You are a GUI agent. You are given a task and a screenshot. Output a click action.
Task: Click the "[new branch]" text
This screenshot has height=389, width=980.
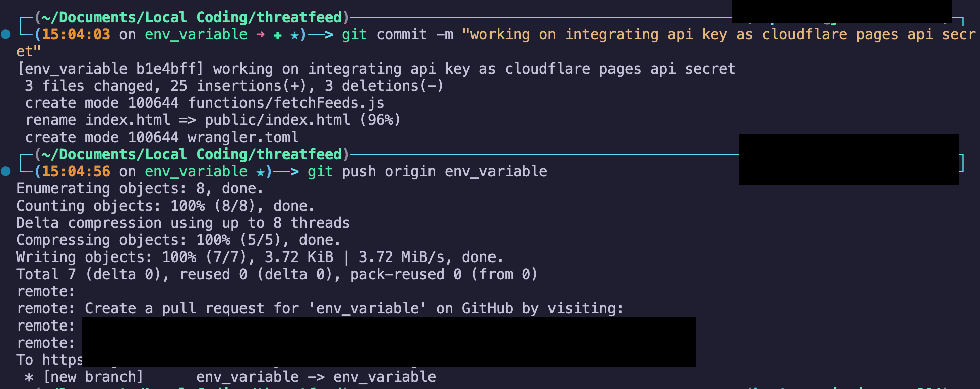click(93, 377)
